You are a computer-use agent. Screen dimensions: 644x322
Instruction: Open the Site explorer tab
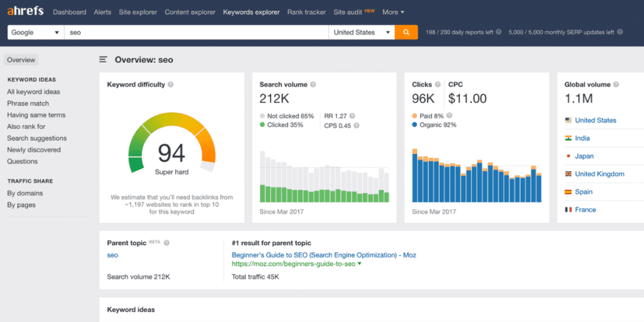click(138, 12)
